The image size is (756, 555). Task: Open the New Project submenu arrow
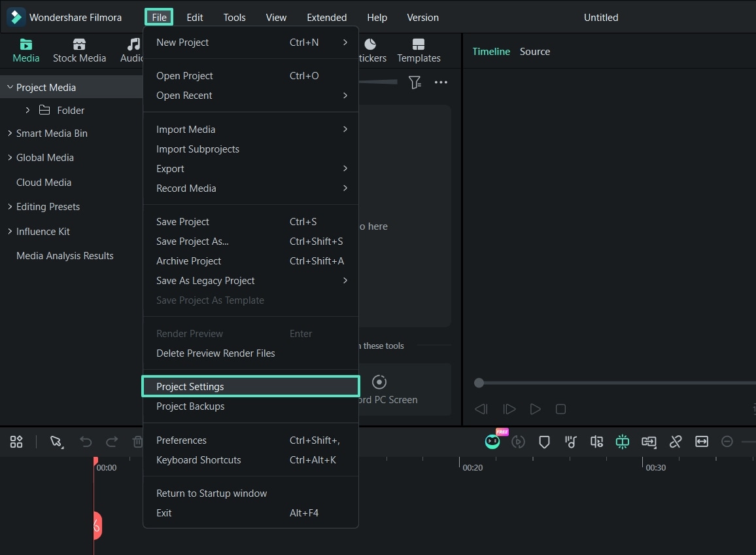click(x=345, y=43)
